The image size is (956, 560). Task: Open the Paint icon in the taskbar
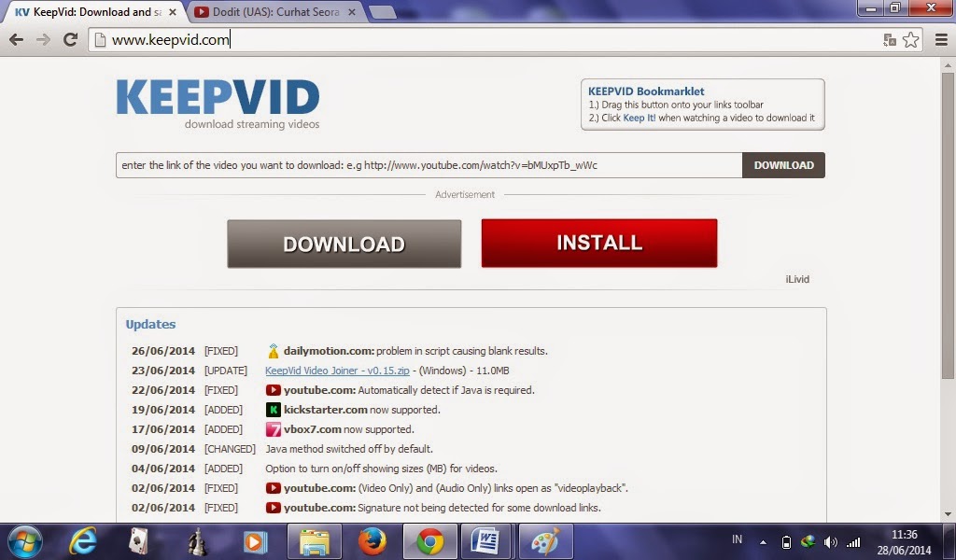[545, 541]
